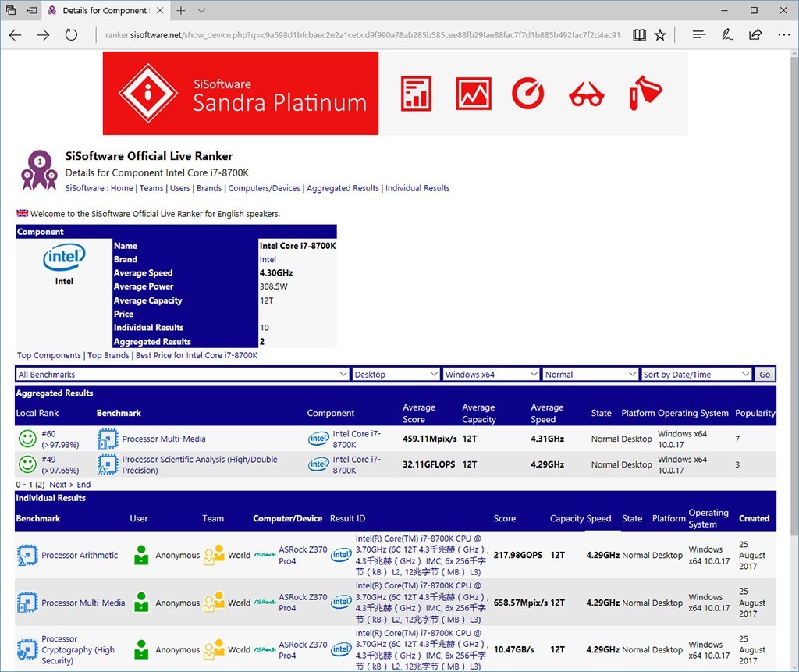Click the SiSoftware Sandra Platinum logo banner
The width and height of the screenshot is (799, 672).
[x=240, y=94]
